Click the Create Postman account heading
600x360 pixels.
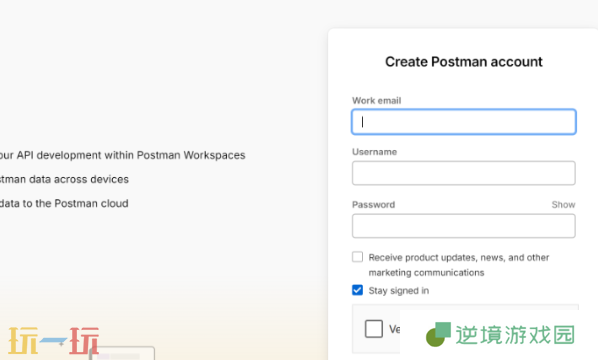click(x=463, y=62)
